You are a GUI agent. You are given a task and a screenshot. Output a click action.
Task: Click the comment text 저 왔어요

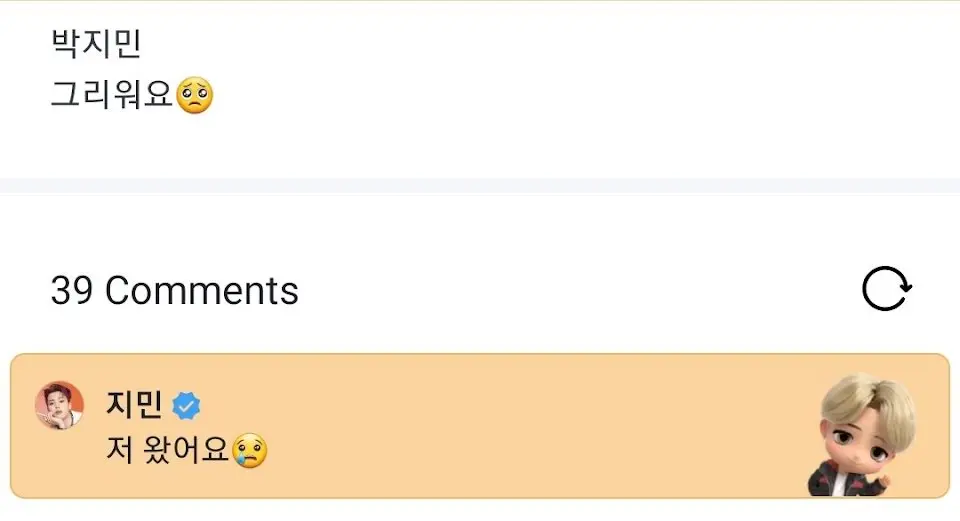(x=167, y=450)
